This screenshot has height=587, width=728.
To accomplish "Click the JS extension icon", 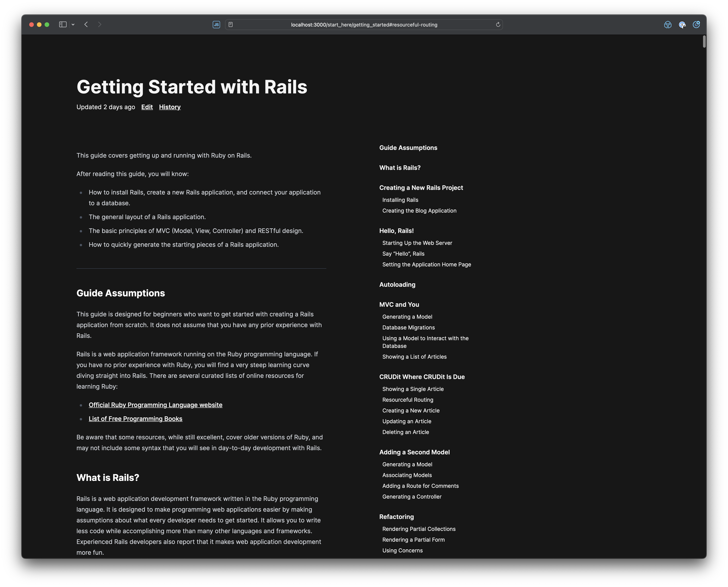I will [216, 24].
